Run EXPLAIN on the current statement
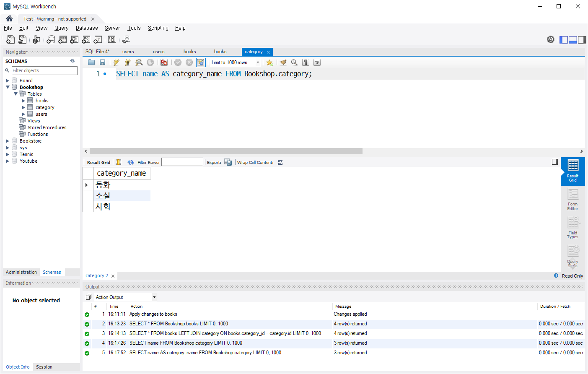The height and width of the screenshot is (374, 588). (139, 62)
